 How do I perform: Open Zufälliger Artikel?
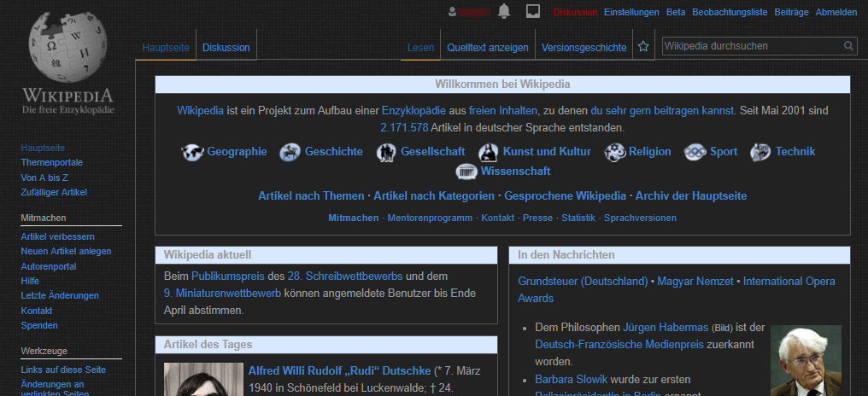(x=54, y=193)
